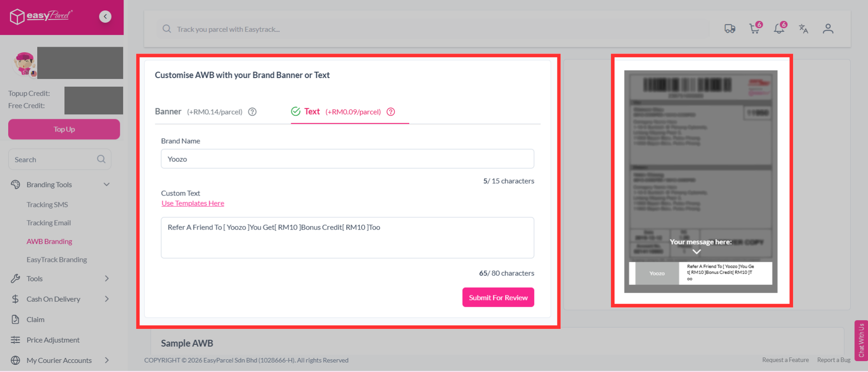Open the shopping cart icon
Screen dimensions: 868x372
coord(755,29)
